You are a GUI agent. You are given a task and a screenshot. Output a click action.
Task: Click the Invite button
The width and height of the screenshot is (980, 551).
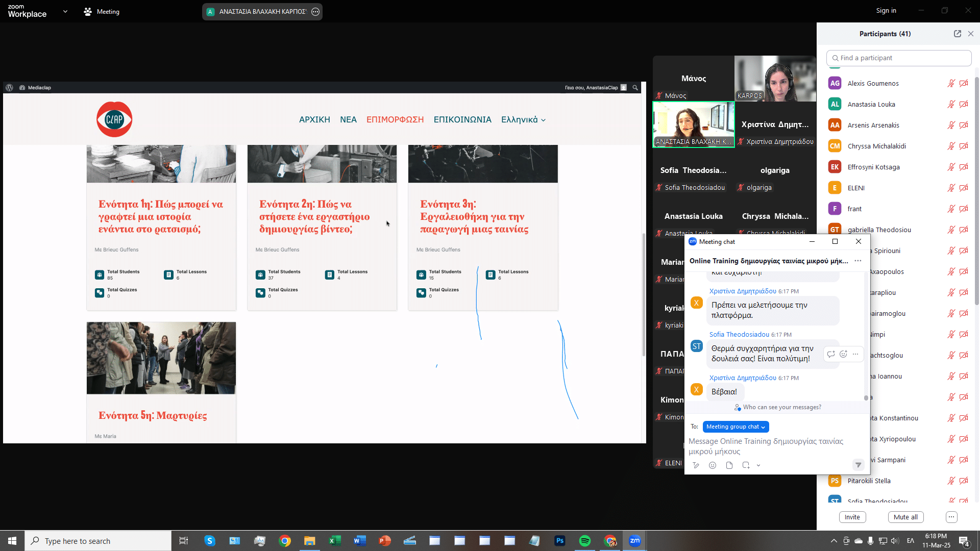pos(852,517)
